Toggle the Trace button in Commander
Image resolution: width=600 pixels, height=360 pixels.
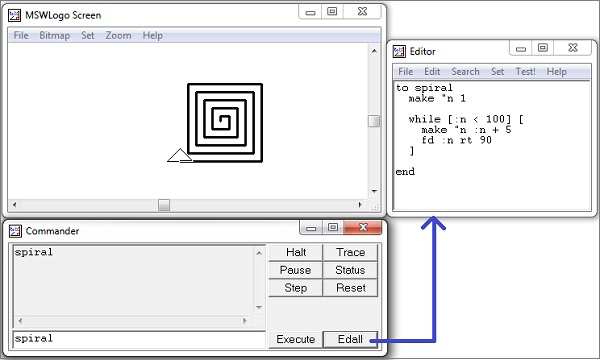pos(350,252)
